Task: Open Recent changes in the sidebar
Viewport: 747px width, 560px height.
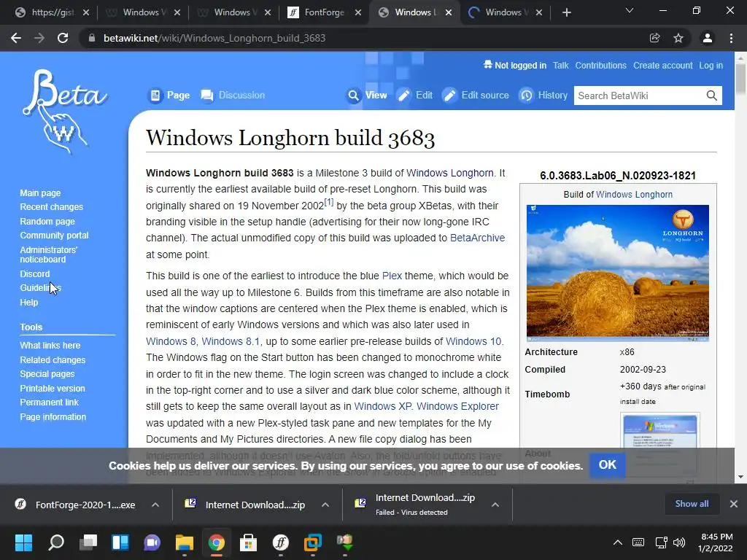Action: click(52, 206)
